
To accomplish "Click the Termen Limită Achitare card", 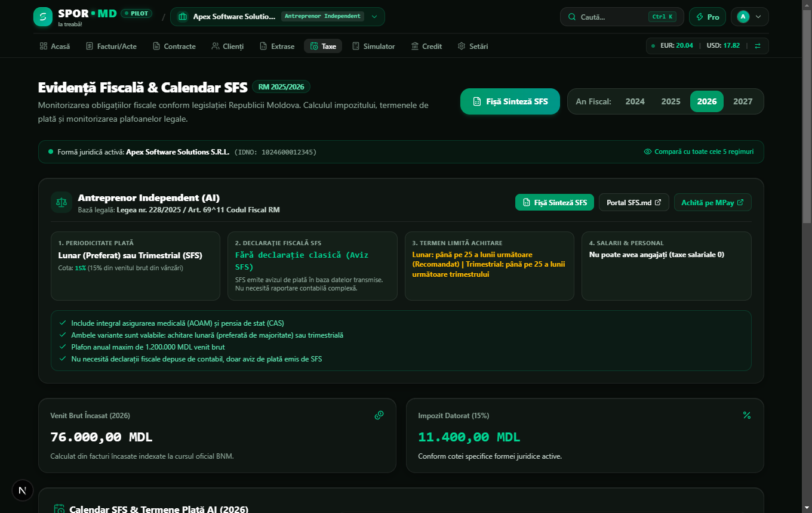I will click(490, 266).
